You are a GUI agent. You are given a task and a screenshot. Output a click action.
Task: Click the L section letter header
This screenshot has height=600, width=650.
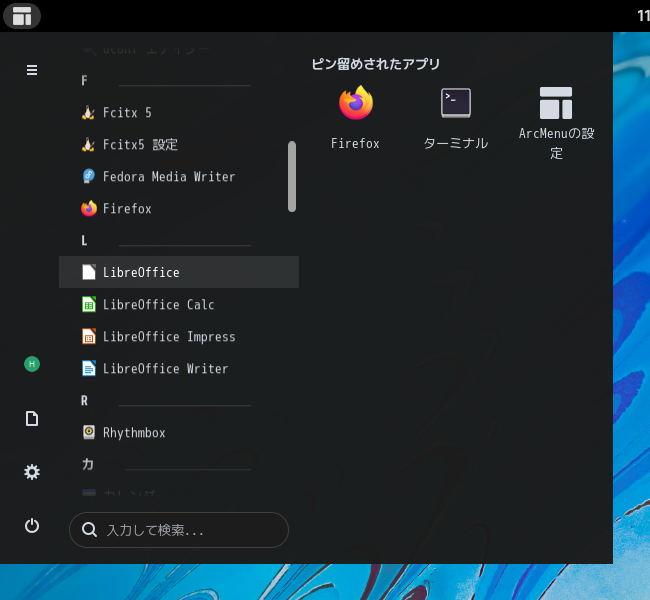point(84,240)
